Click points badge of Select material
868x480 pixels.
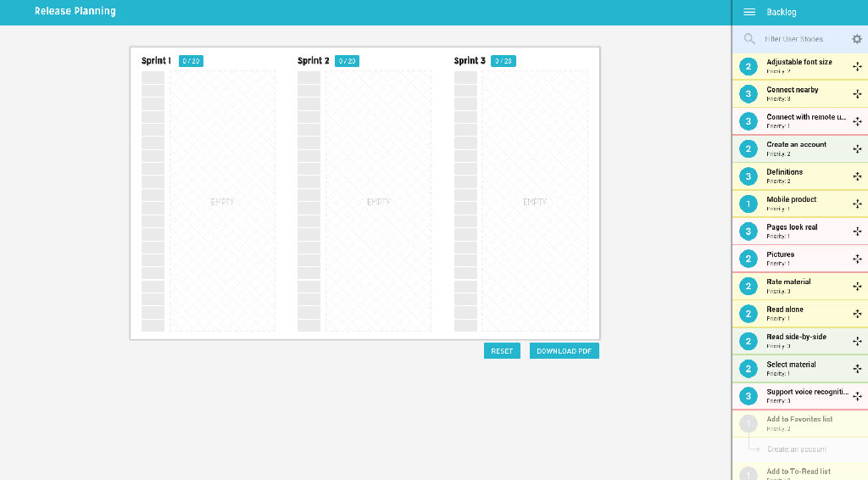[748, 369]
